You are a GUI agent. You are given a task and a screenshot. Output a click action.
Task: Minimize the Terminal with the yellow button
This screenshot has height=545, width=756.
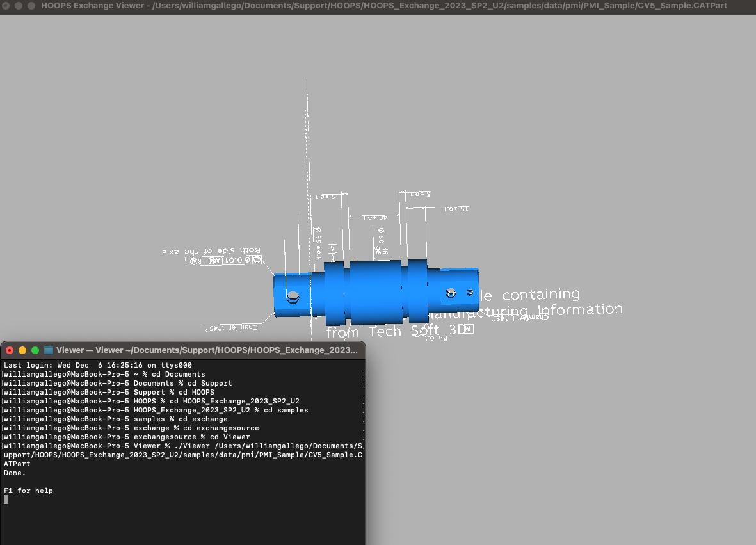point(22,350)
